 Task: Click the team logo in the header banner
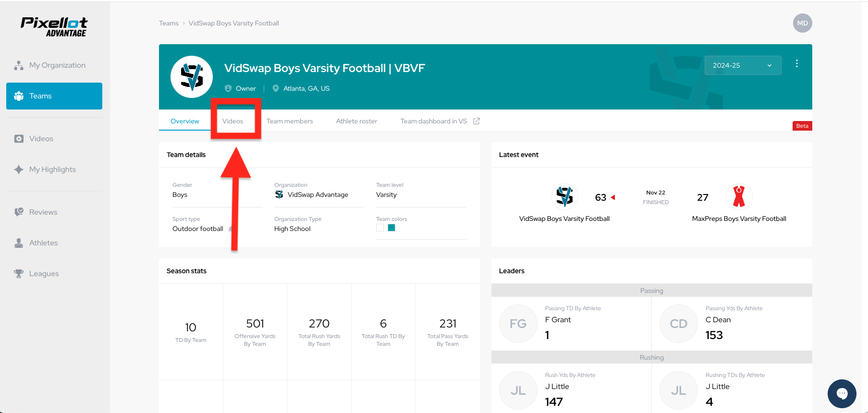click(192, 77)
